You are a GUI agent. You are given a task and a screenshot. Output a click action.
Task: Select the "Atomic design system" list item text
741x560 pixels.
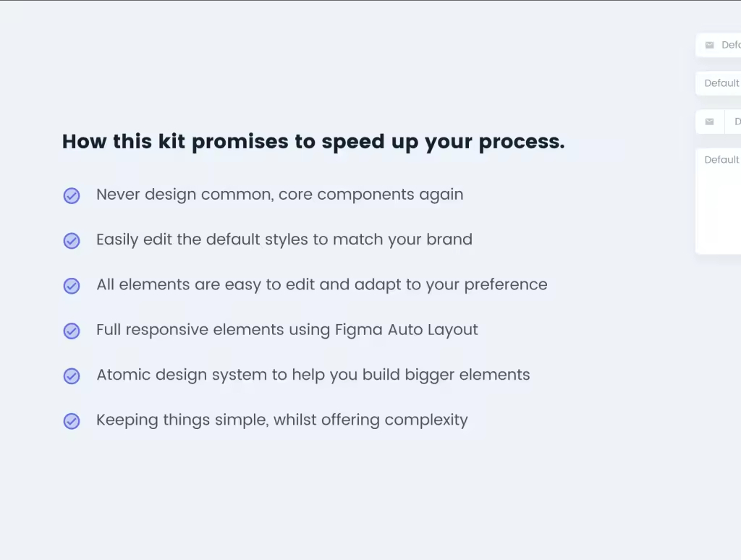tap(313, 375)
